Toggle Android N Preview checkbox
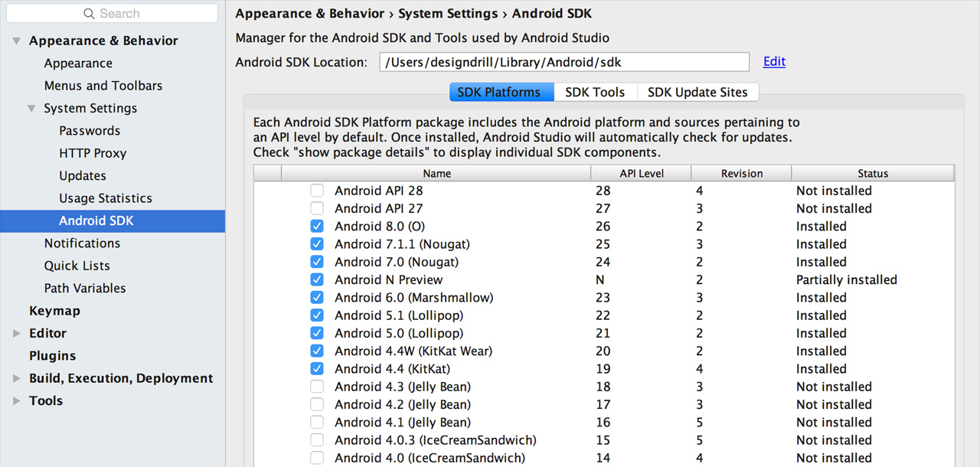This screenshot has width=980, height=467. tap(317, 280)
